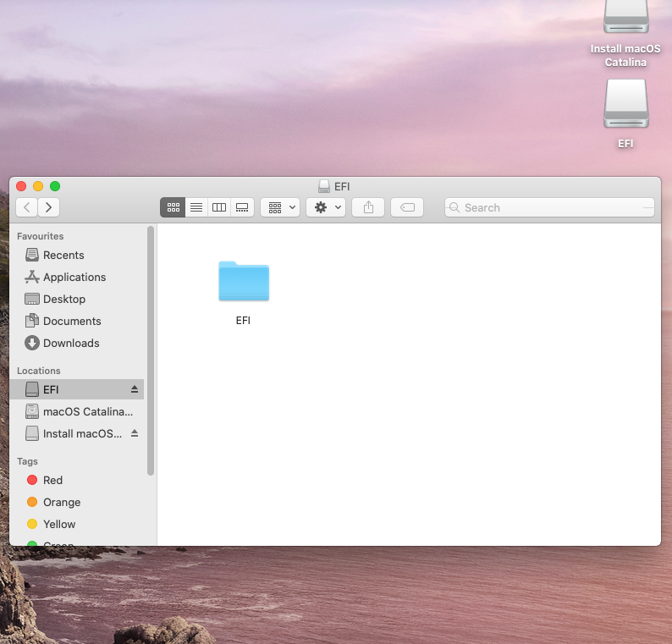Click the EFI folder name label
This screenshot has height=644, width=672.
pos(243,321)
